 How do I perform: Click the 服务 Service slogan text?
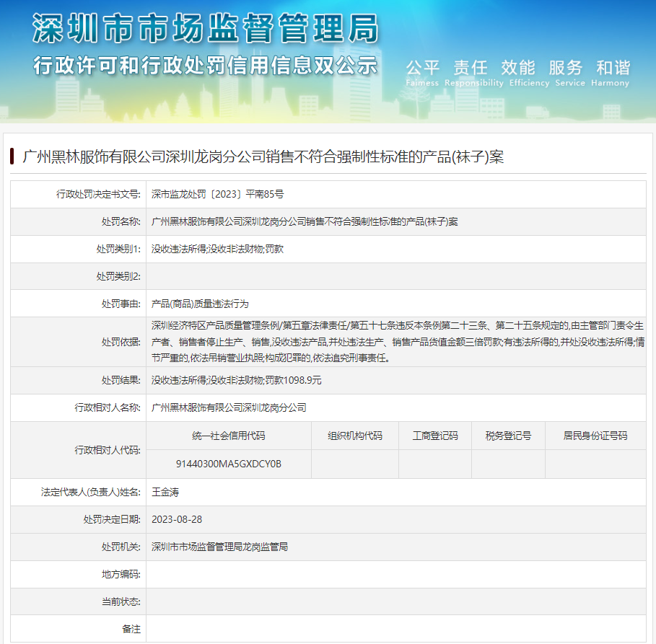(x=570, y=73)
